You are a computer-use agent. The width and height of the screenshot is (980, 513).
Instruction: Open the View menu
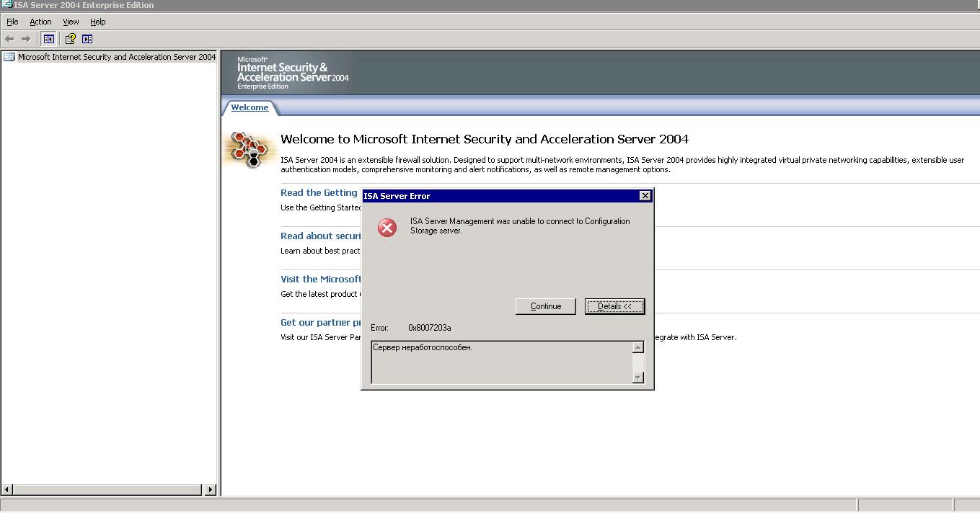71,22
